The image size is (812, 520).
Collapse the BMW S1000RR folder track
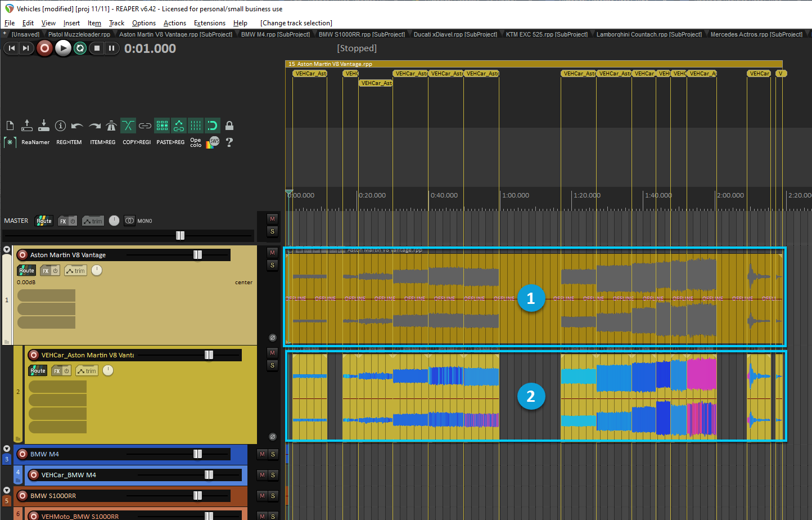tap(7, 490)
